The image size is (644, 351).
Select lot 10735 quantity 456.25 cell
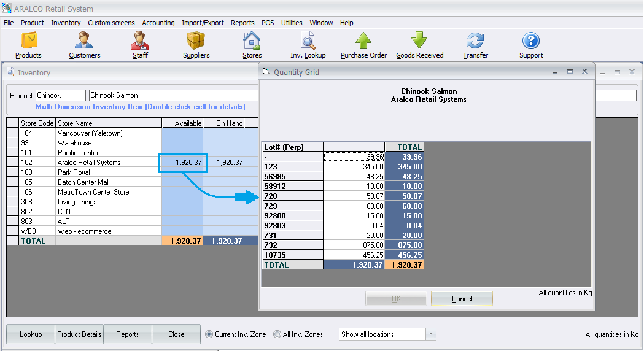point(354,255)
